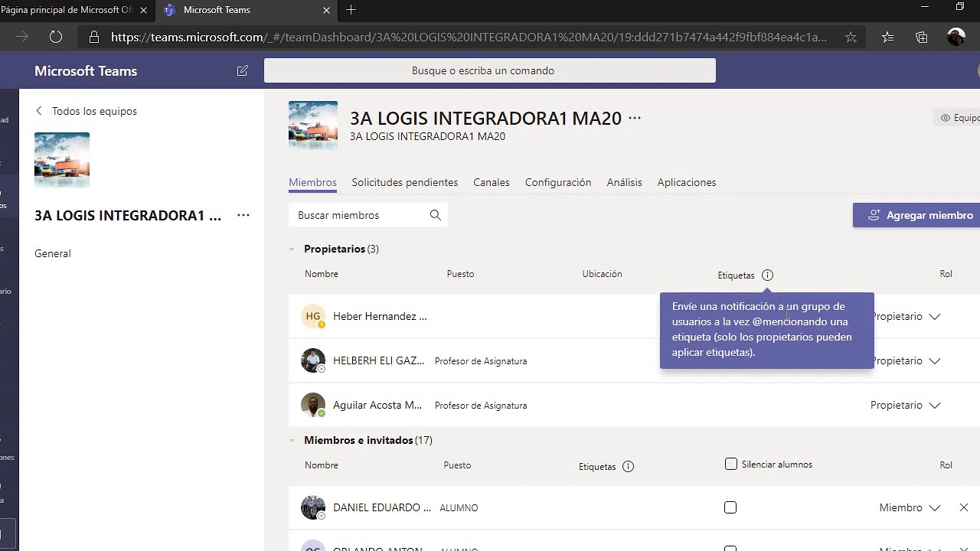The width and height of the screenshot is (980, 551).
Task: Switch to the Miembros tab
Action: tap(312, 182)
